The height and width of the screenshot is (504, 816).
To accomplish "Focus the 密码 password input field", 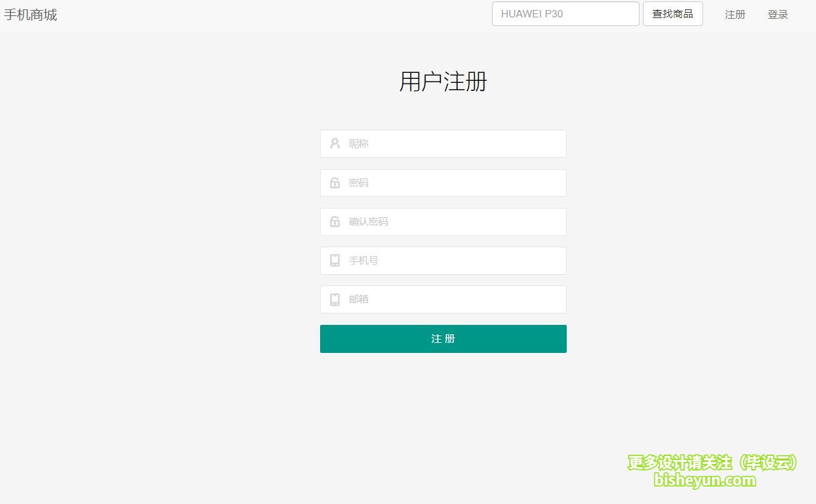I will tap(454, 182).
